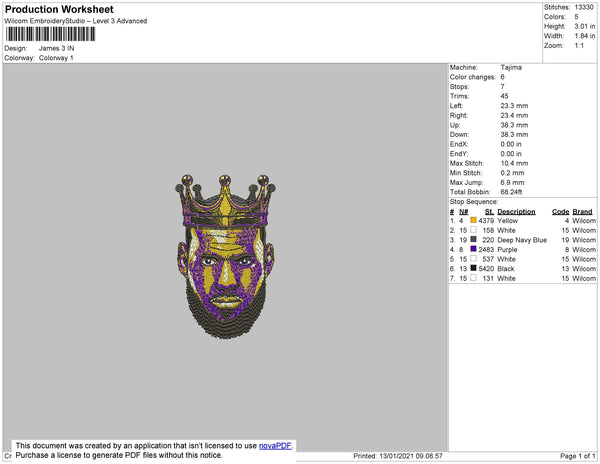
Task: Click the first White thread swatch in stop 2
Action: tap(474, 231)
